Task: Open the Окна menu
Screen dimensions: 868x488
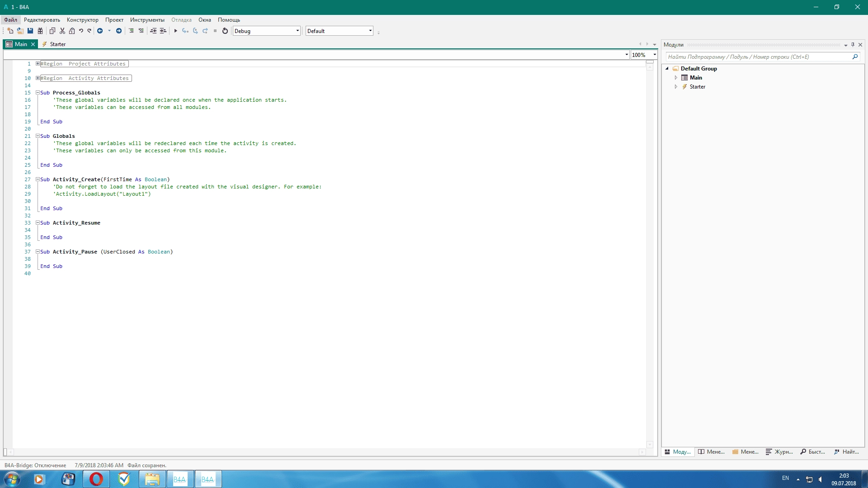Action: pos(205,20)
